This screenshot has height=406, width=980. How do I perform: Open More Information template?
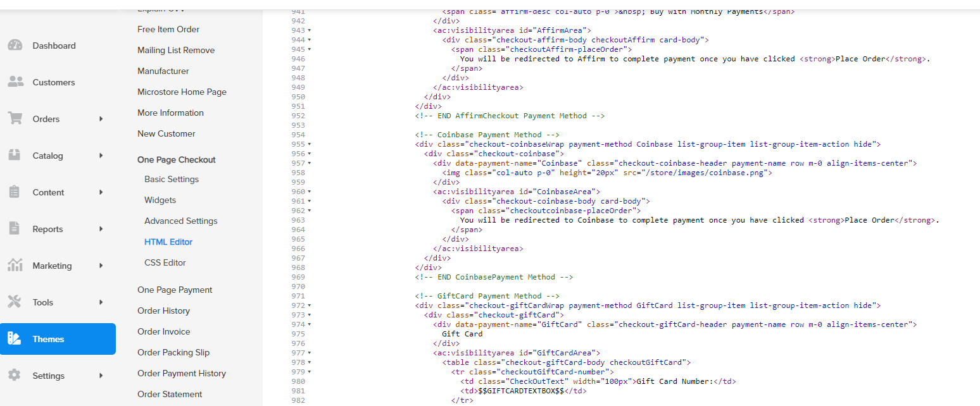170,113
